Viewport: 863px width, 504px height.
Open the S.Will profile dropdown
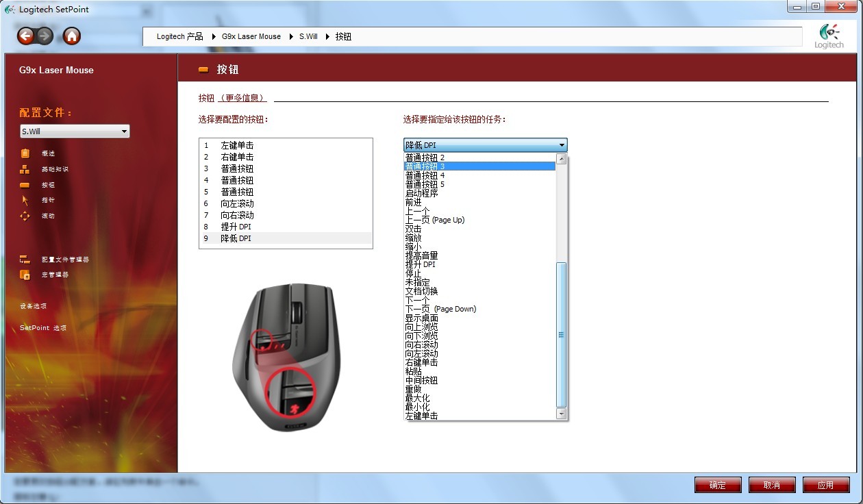[x=75, y=131]
